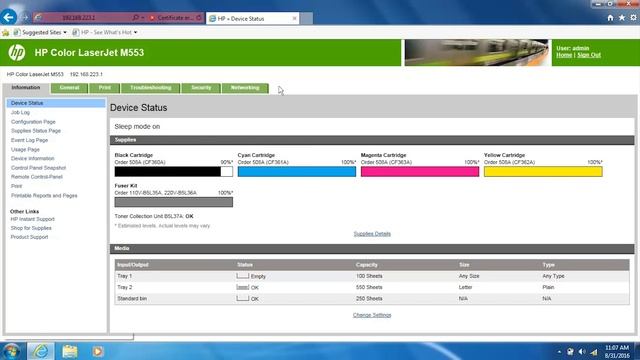This screenshot has width=640, height=360.
Task: Open IE tools gear icon
Action: pos(633,18)
